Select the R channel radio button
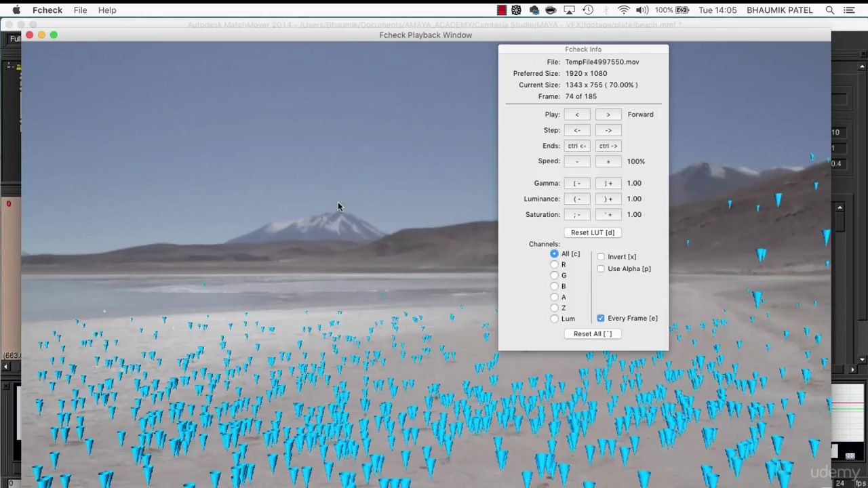The height and width of the screenshot is (488, 868). pos(555,264)
